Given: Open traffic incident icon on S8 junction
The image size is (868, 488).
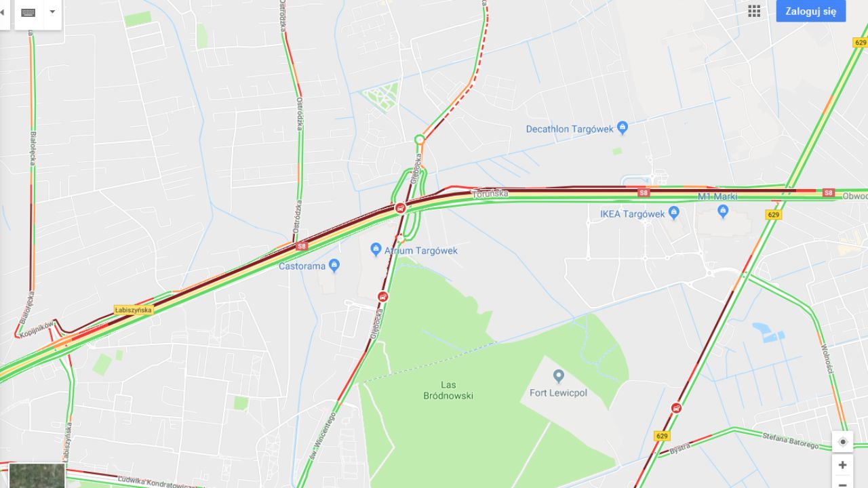Looking at the screenshot, I should pyautogui.click(x=401, y=208).
